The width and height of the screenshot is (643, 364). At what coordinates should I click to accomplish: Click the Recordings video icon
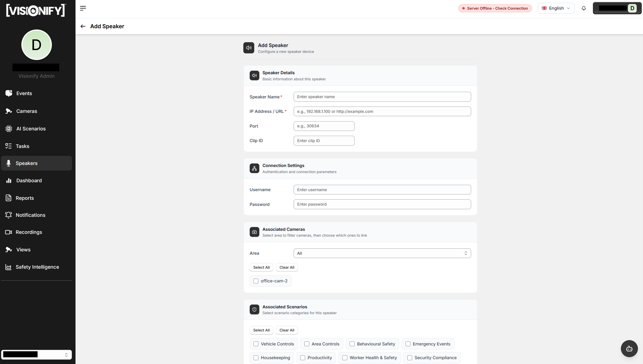click(8, 232)
